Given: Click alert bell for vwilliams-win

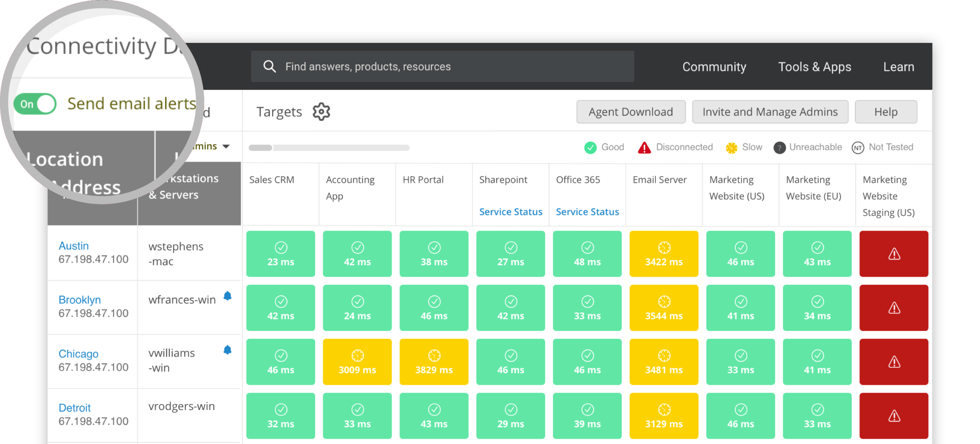Looking at the screenshot, I should point(227,350).
